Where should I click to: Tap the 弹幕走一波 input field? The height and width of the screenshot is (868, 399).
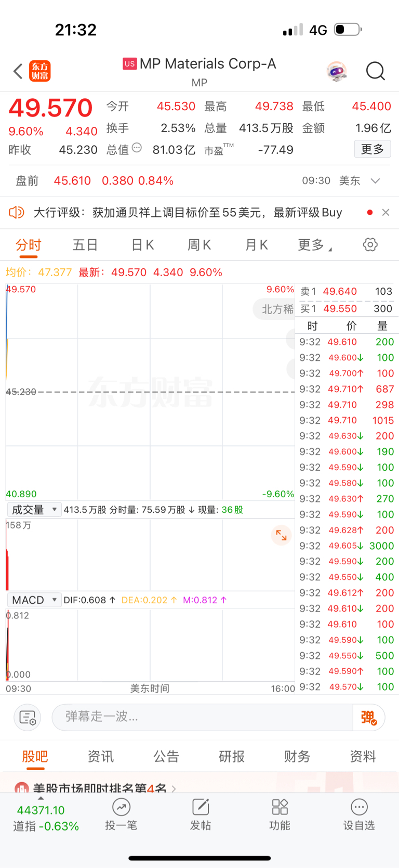(203, 717)
